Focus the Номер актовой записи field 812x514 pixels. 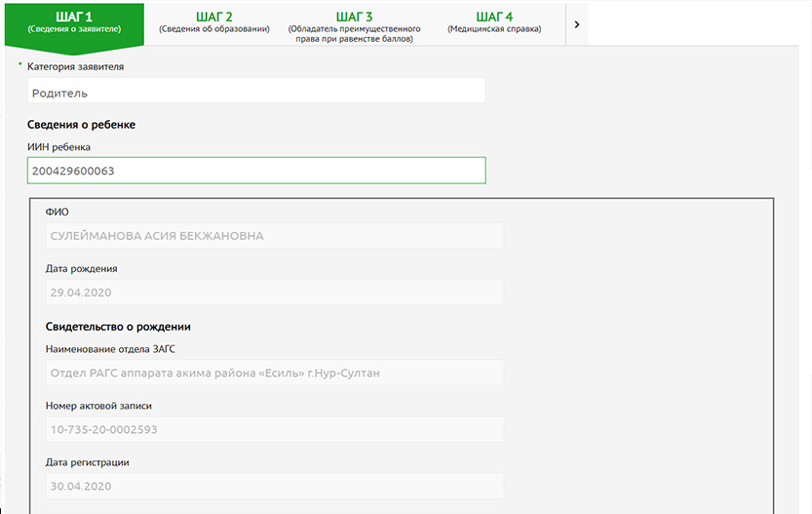(274, 429)
